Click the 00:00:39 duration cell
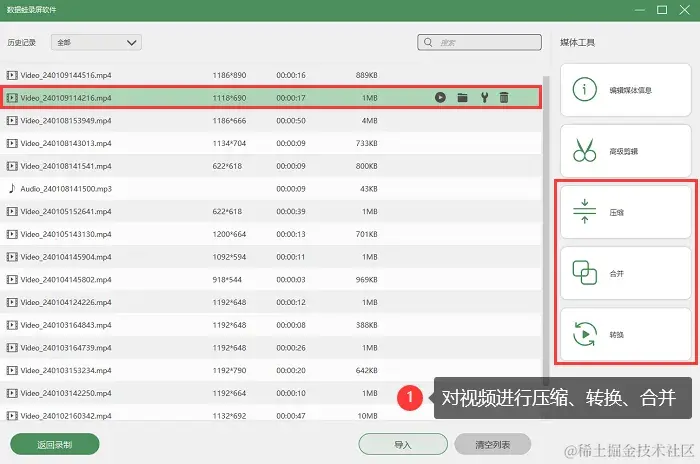Image resolution: width=700 pixels, height=464 pixels. pyautogui.click(x=291, y=211)
